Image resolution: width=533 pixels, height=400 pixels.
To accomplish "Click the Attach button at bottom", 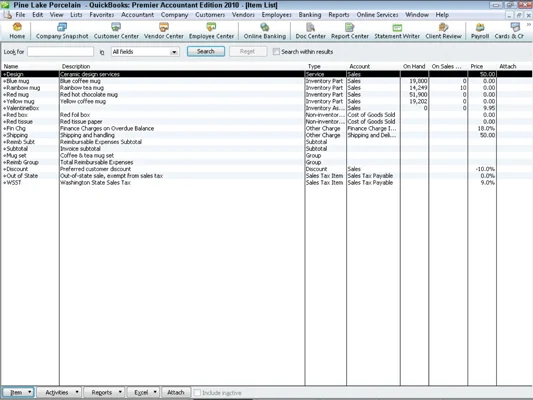I will tap(175, 392).
